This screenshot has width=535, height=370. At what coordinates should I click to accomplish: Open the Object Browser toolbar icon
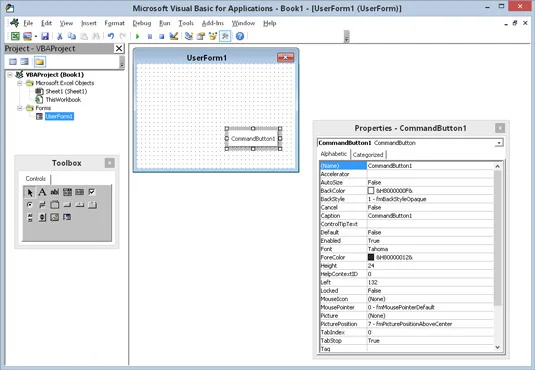point(213,36)
